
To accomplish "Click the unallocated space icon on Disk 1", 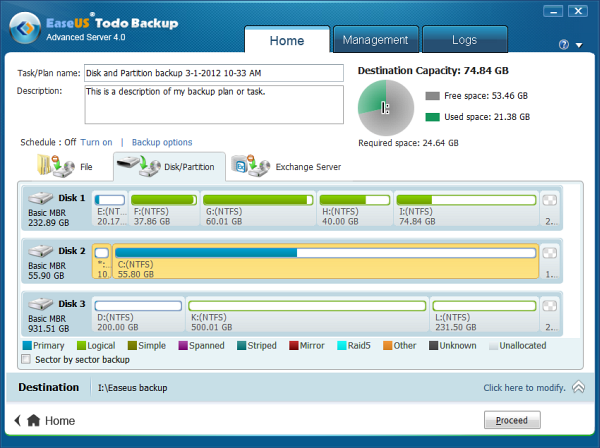I will coord(550,200).
